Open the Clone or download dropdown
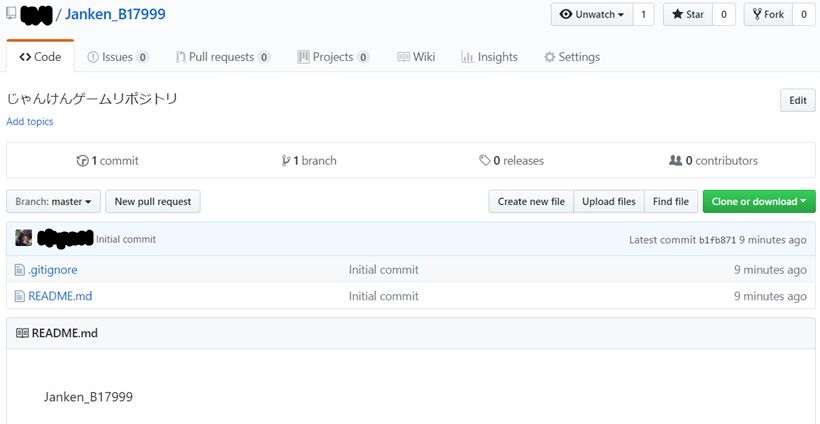820x424 pixels. click(x=759, y=202)
